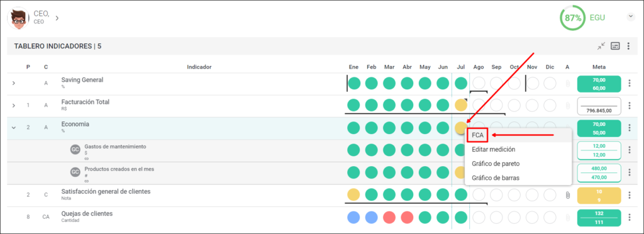Open the Gastos de mantenimiento row options menu
Screen dimensions: 644x234
click(629, 150)
